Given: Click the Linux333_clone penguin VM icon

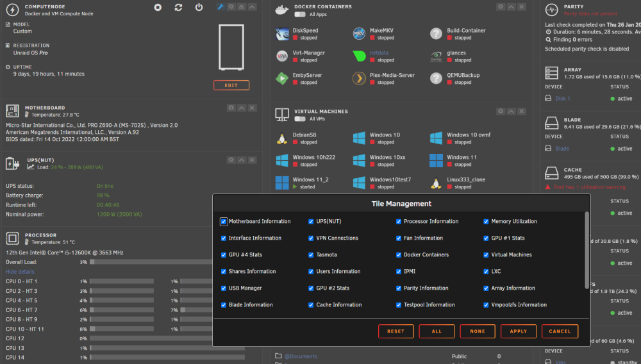Looking at the screenshot, I should click(436, 183).
